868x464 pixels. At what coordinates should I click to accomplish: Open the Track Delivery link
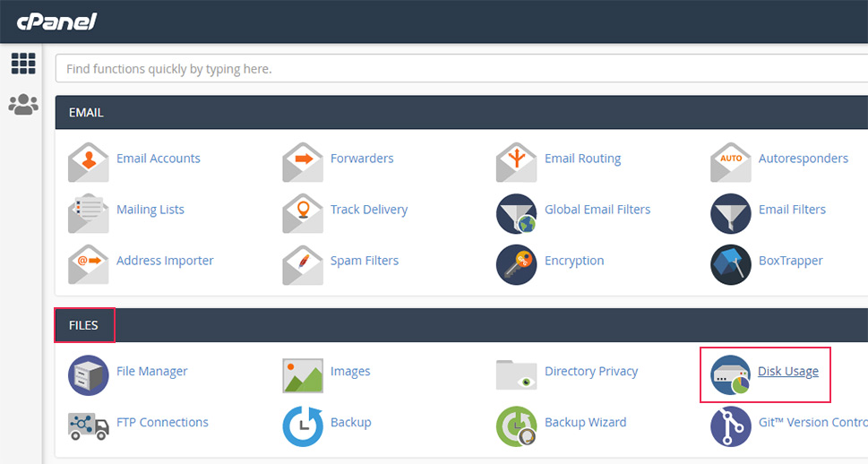point(369,210)
